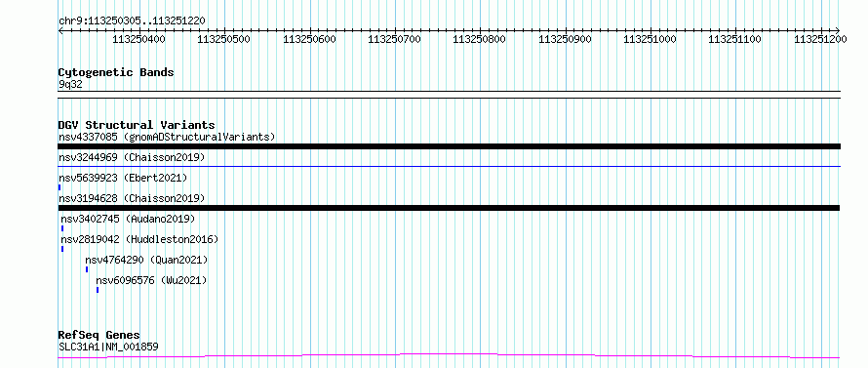Select the thick black bar under nsv4337085

(x=449, y=146)
